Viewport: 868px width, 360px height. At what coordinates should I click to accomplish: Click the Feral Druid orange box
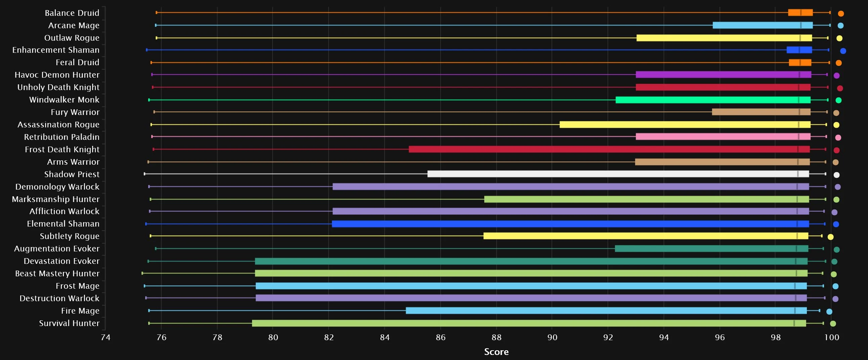[800, 63]
